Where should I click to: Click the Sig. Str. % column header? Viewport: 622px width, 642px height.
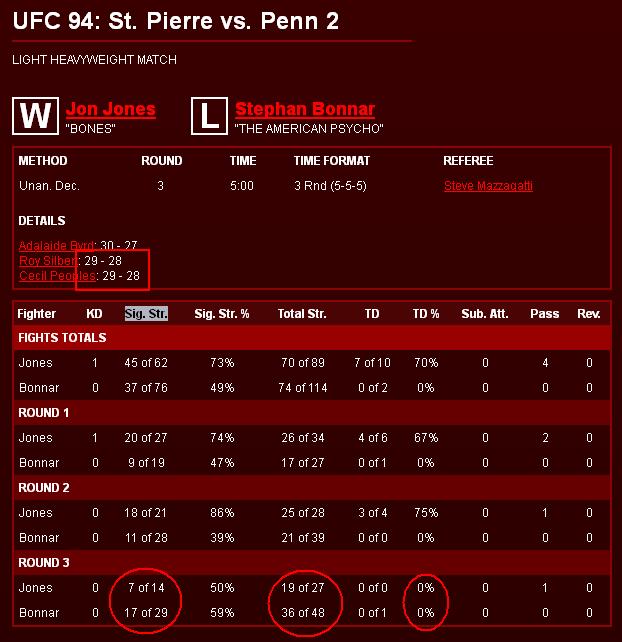click(222, 314)
